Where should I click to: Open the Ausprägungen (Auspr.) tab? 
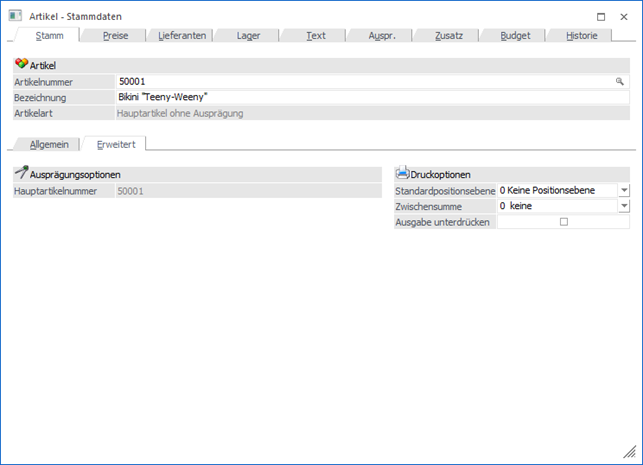click(382, 35)
